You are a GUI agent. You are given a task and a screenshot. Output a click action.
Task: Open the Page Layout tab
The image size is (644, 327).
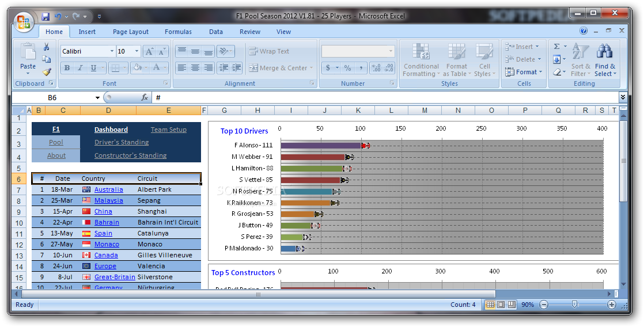131,32
